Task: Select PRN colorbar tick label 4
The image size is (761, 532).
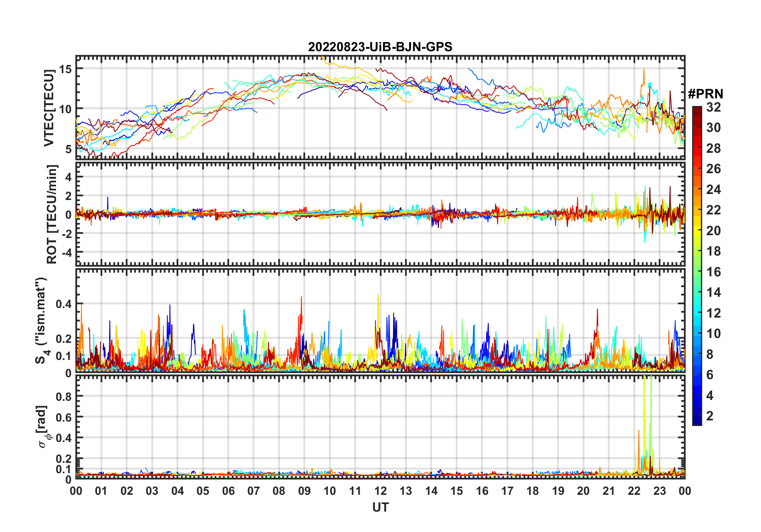Action: point(710,396)
